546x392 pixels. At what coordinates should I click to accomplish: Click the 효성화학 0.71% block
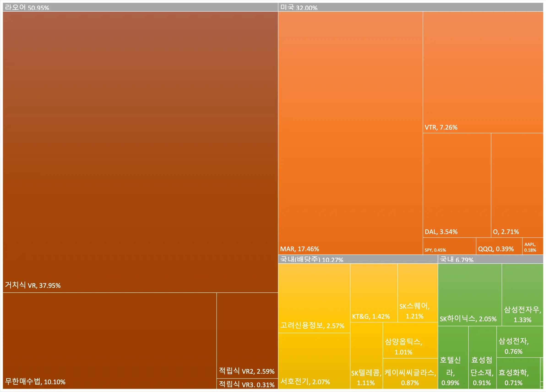[x=518, y=373]
